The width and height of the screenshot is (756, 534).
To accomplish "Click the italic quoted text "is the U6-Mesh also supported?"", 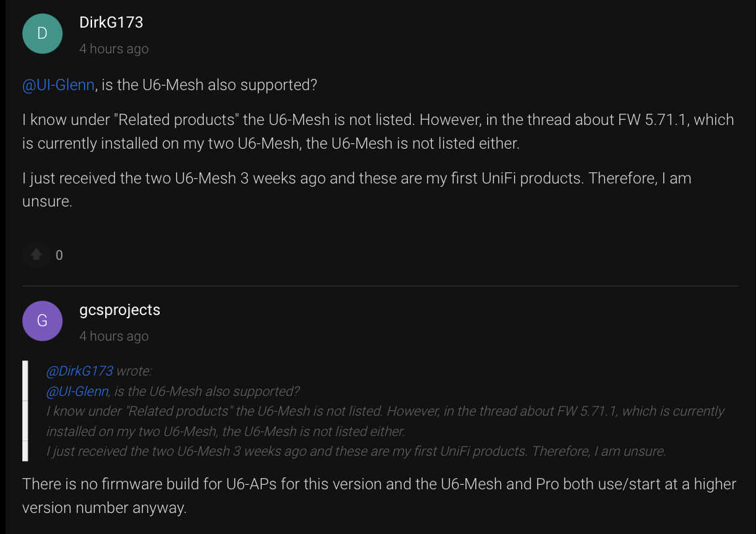I will click(206, 391).
